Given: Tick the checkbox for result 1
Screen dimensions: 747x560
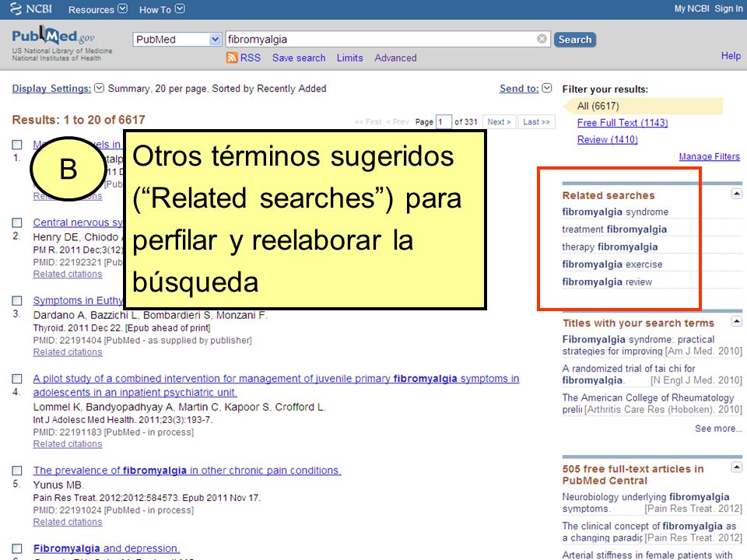Looking at the screenshot, I should pyautogui.click(x=16, y=145).
